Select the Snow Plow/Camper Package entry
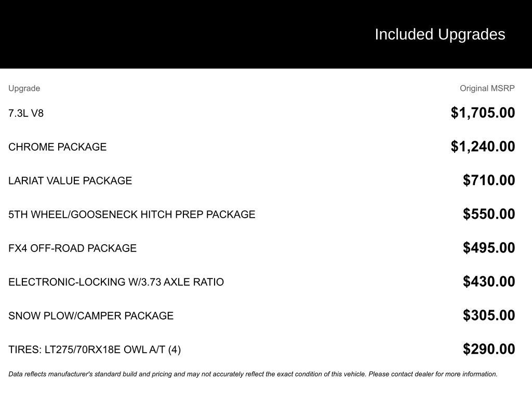 pos(91,316)
